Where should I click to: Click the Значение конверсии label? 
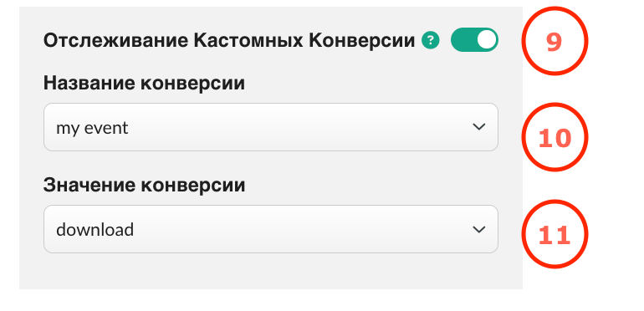pyautogui.click(x=144, y=186)
